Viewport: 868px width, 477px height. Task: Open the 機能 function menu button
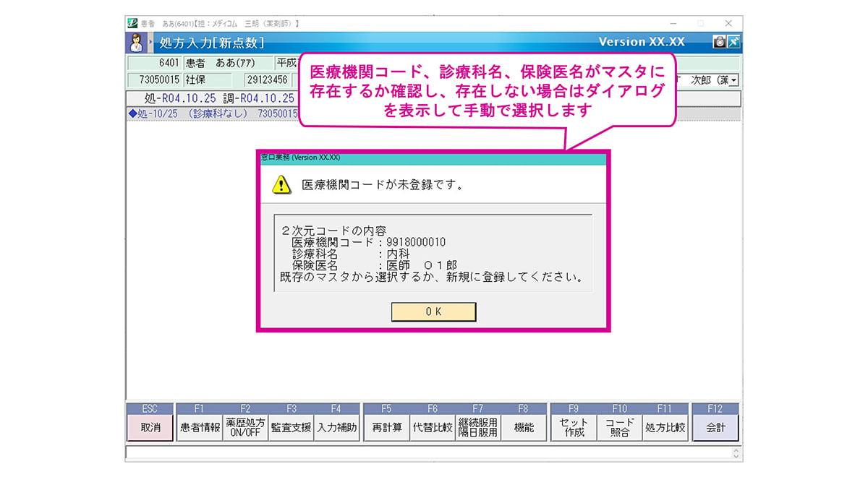pos(523,428)
